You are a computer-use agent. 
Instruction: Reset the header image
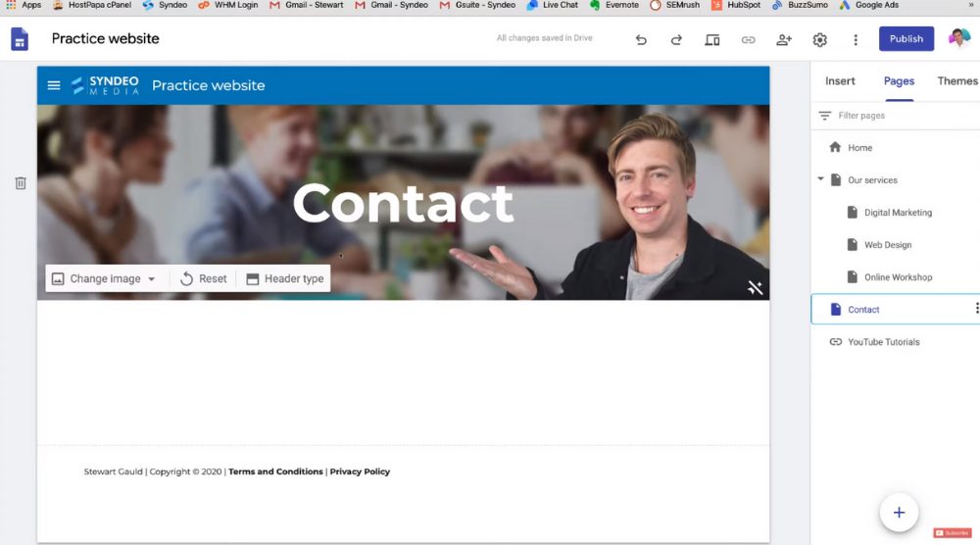[x=204, y=278]
